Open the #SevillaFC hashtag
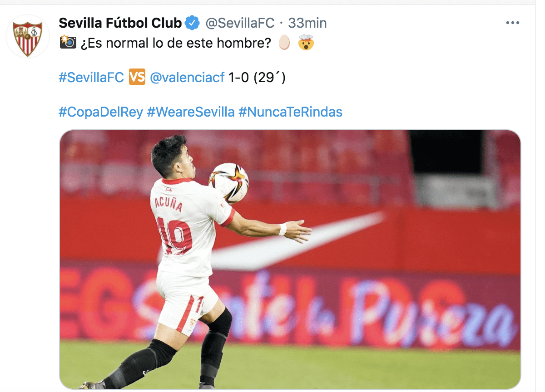545x392 pixels. click(x=91, y=78)
